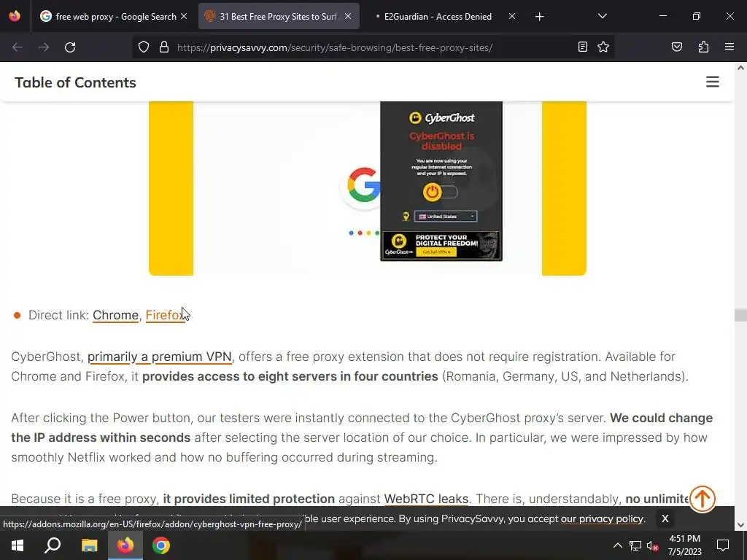Reload the current page
The image size is (747, 560).
pos(70,47)
